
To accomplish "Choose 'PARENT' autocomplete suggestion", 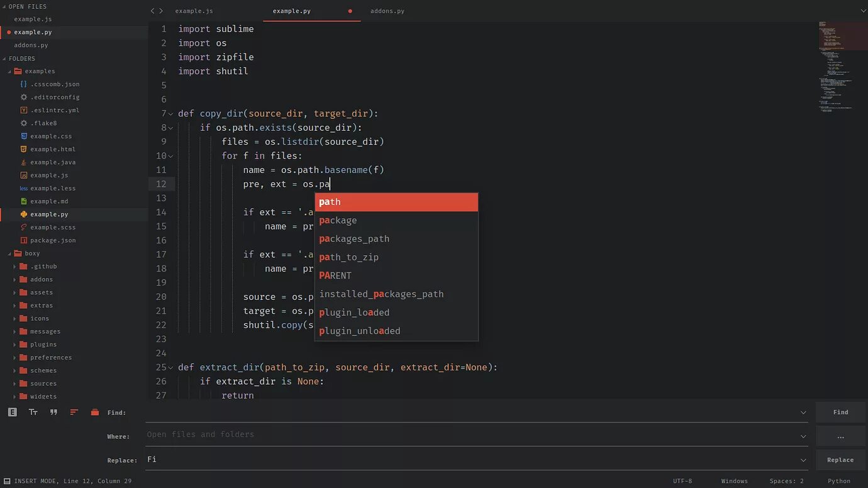I will (396, 275).
